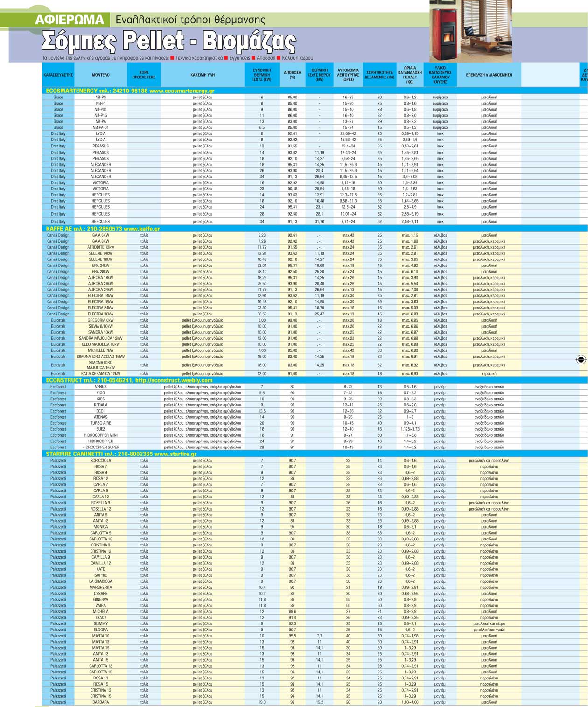This screenshot has width=588, height=707.
Task: Select model cell TRACY
Action: (x=100, y=617)
